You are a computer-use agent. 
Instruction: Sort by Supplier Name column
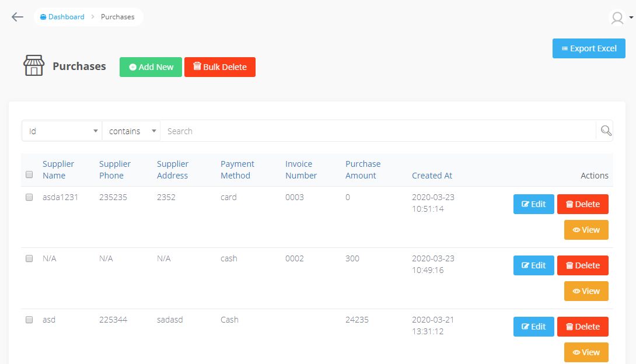click(58, 170)
